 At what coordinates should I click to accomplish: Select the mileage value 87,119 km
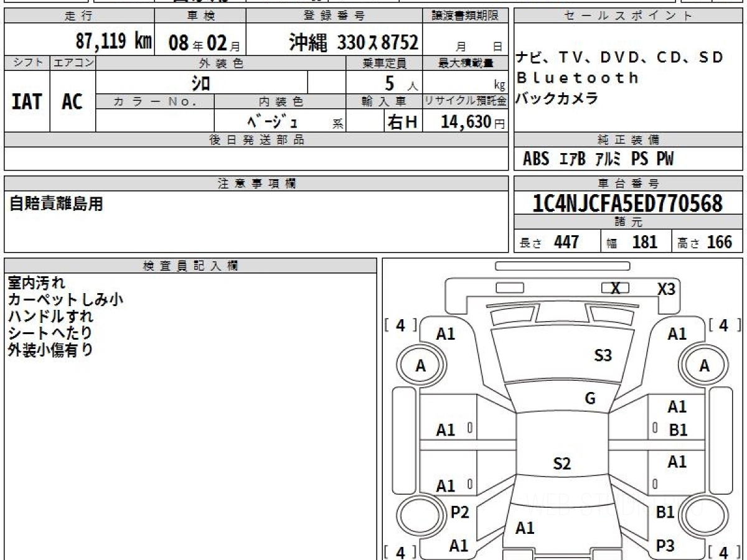click(x=114, y=42)
